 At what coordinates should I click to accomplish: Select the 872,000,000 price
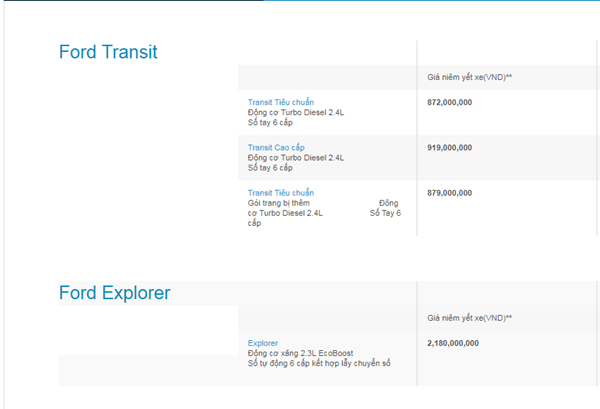point(449,102)
